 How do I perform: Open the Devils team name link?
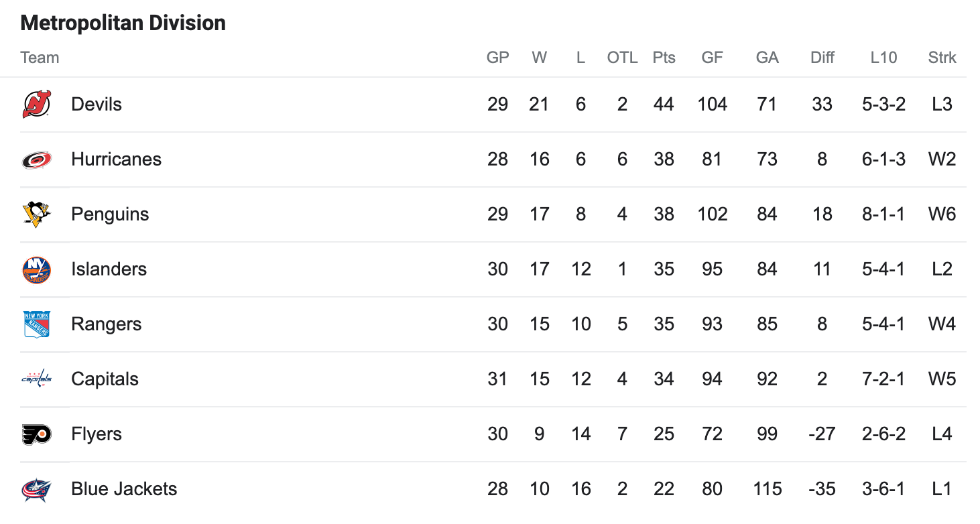coord(97,105)
